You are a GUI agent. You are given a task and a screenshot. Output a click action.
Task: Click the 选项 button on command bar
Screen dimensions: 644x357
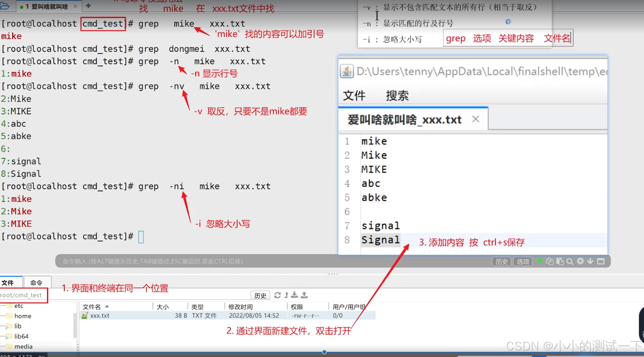click(x=523, y=261)
